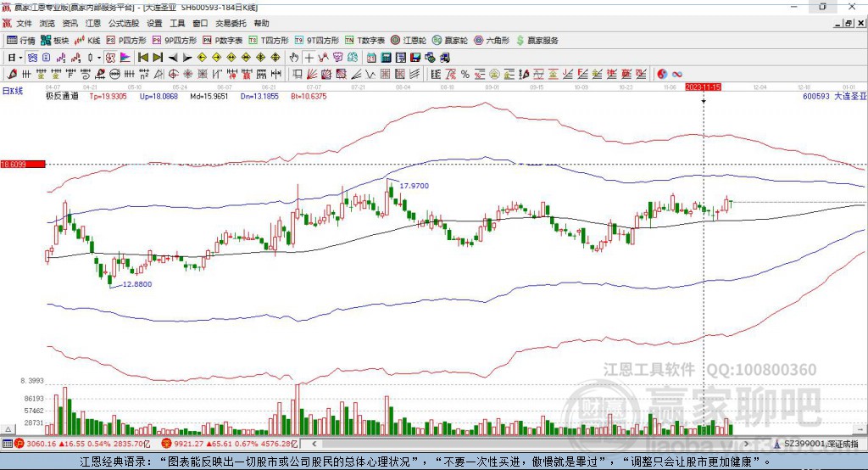This screenshot has width=868, height=470.
Task: Toggle the 权 price adjustment icon
Action: pos(110,58)
